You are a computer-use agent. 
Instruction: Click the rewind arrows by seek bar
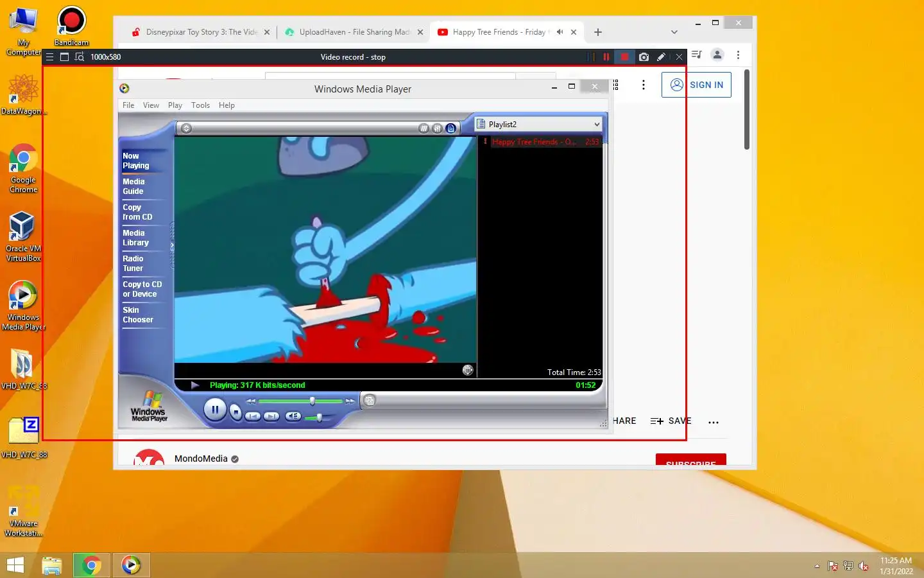point(251,401)
